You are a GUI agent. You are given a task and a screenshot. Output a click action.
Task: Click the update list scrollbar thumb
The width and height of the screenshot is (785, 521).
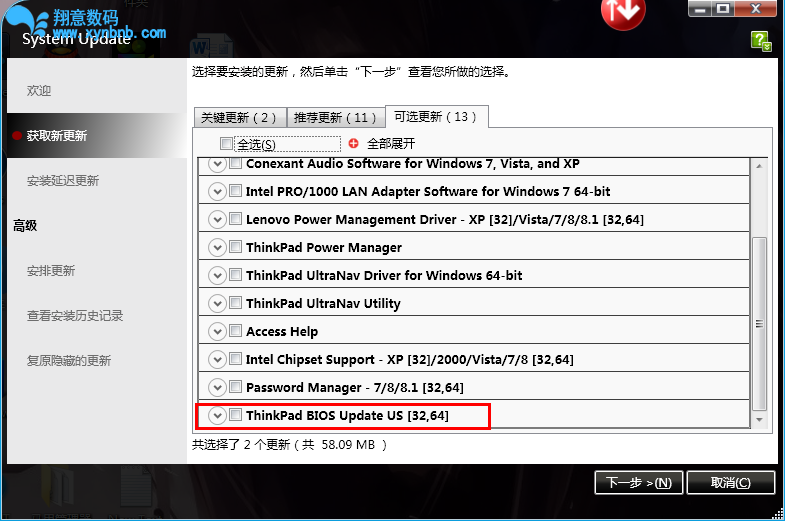759,324
